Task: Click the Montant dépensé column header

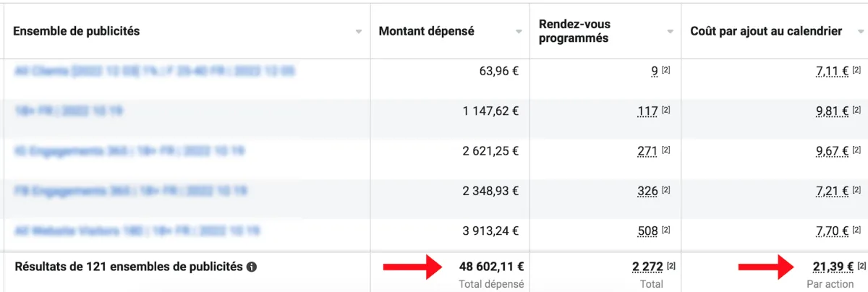Action: click(x=426, y=31)
